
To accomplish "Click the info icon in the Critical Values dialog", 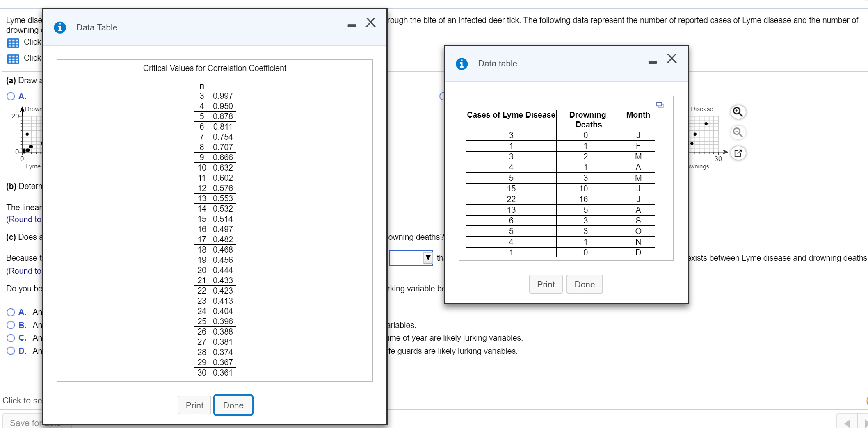I will (x=60, y=27).
